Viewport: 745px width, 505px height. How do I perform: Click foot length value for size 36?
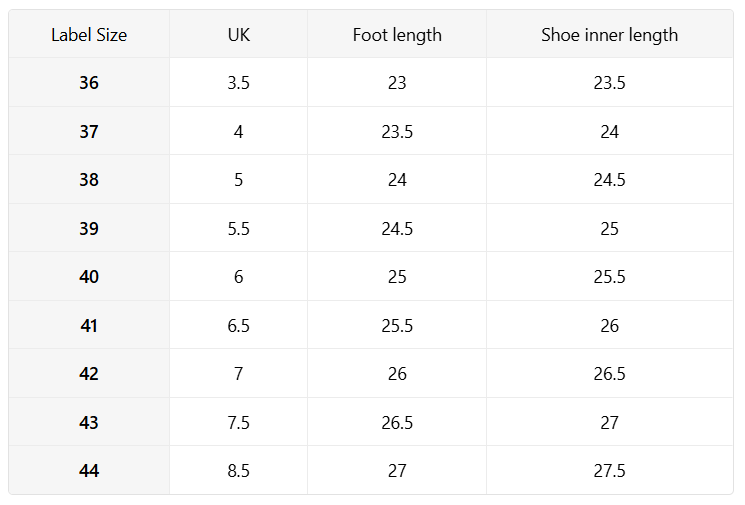point(397,83)
